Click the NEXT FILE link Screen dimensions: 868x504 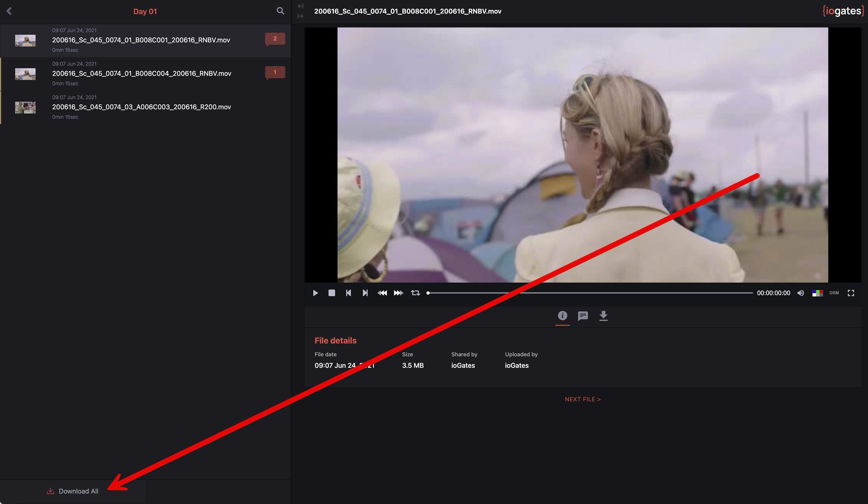click(583, 399)
